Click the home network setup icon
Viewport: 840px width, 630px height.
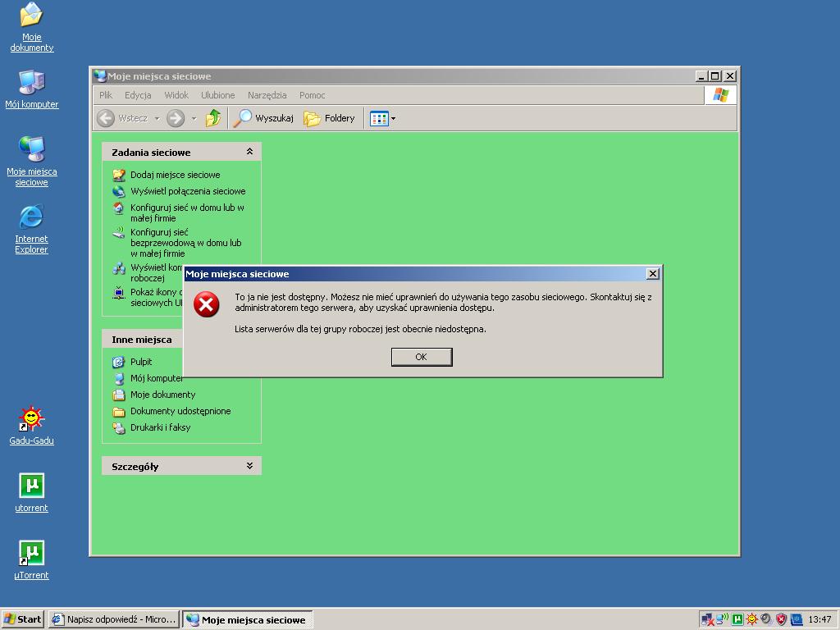pyautogui.click(x=119, y=208)
